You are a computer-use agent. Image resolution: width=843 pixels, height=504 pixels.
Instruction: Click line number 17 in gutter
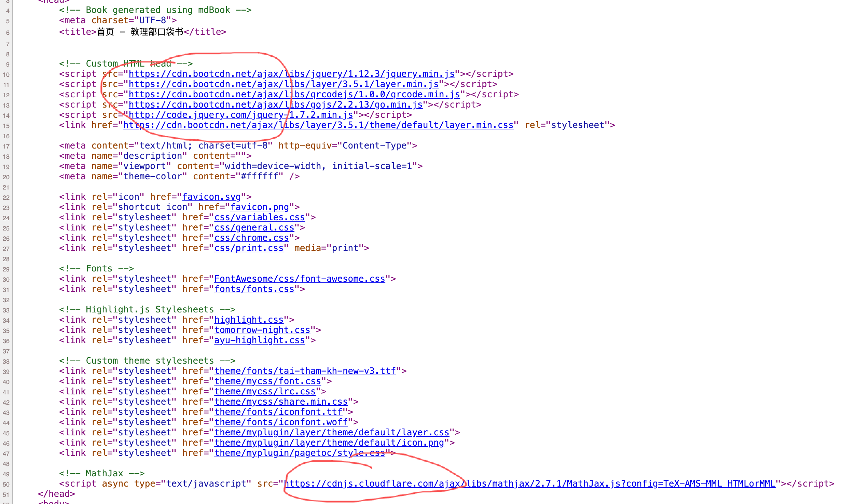[x=6, y=146]
